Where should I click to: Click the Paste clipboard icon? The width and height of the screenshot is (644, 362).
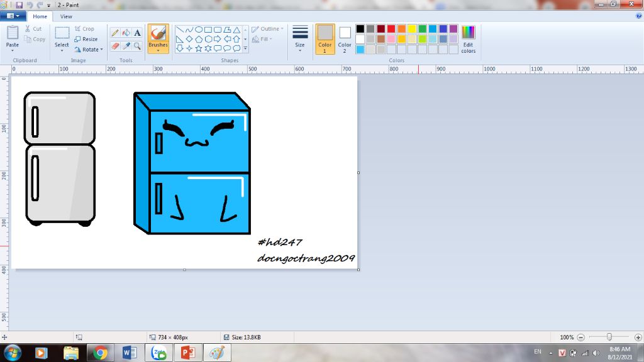coord(13,33)
